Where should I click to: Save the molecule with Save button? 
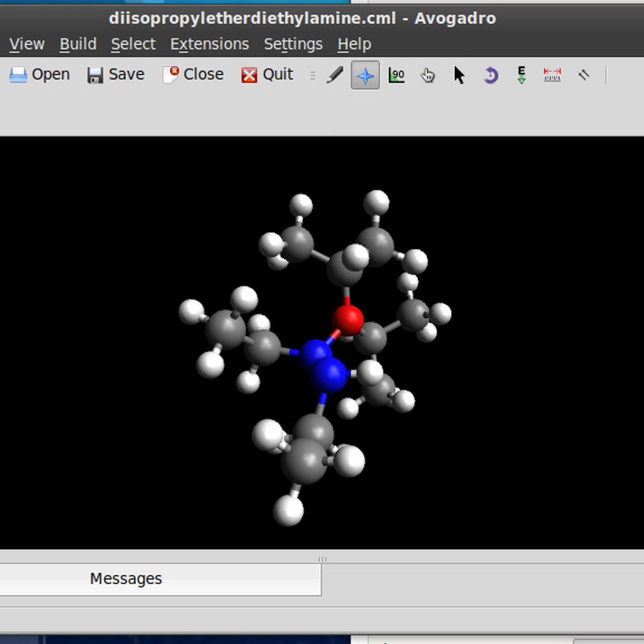[116, 75]
